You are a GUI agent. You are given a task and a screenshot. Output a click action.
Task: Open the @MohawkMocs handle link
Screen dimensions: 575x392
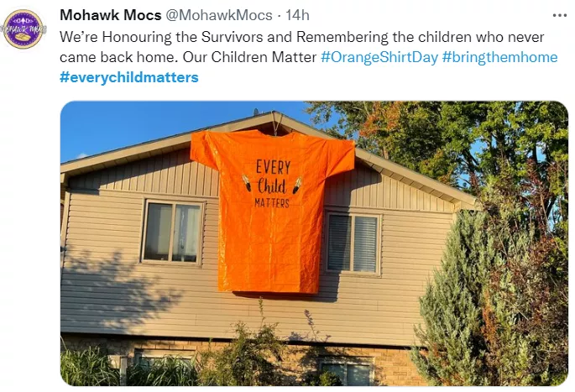(219, 15)
